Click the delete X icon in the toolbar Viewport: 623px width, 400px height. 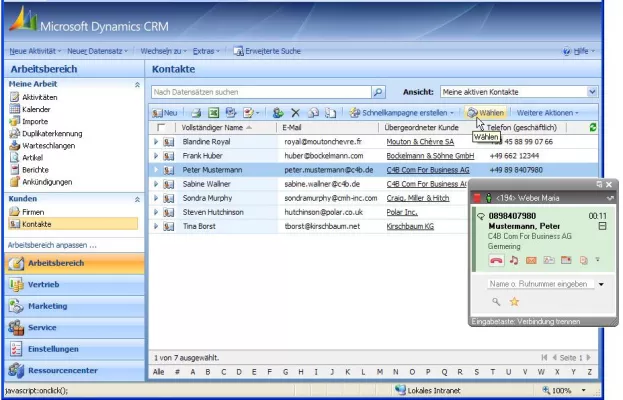[x=295, y=113]
